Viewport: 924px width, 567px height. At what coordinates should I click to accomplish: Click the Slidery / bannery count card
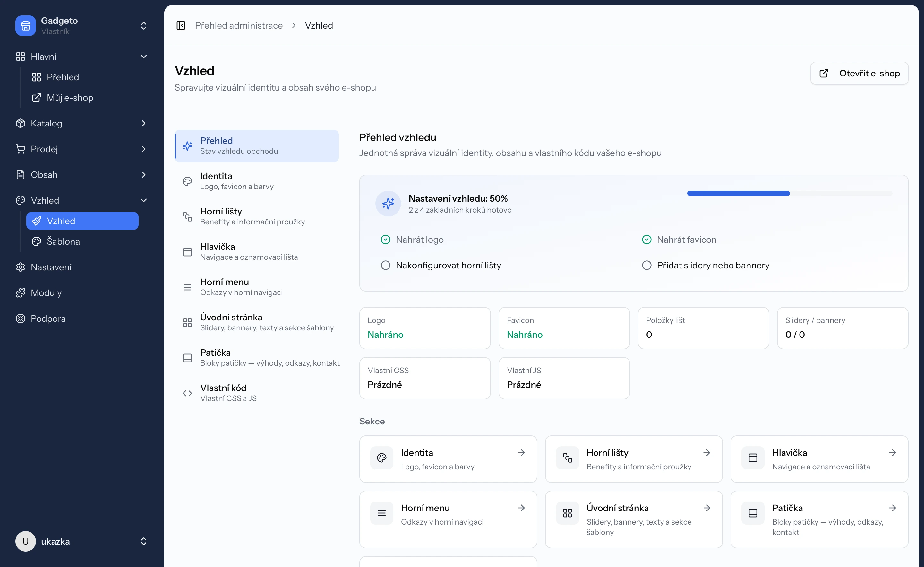coord(843,328)
